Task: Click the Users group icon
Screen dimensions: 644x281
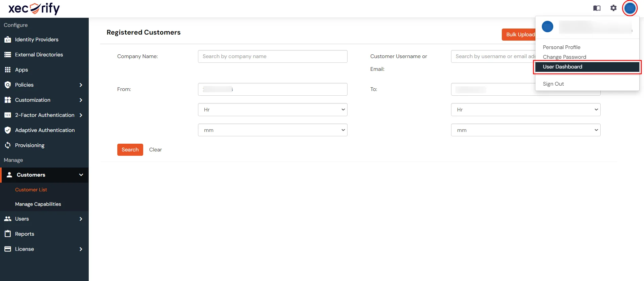Action: (x=8, y=219)
